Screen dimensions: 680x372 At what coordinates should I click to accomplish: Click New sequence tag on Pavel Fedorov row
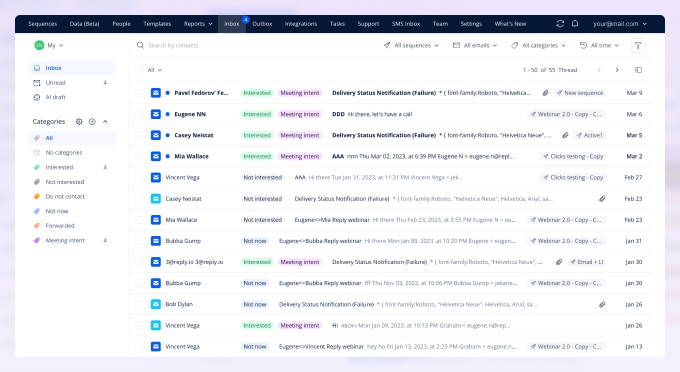point(580,93)
